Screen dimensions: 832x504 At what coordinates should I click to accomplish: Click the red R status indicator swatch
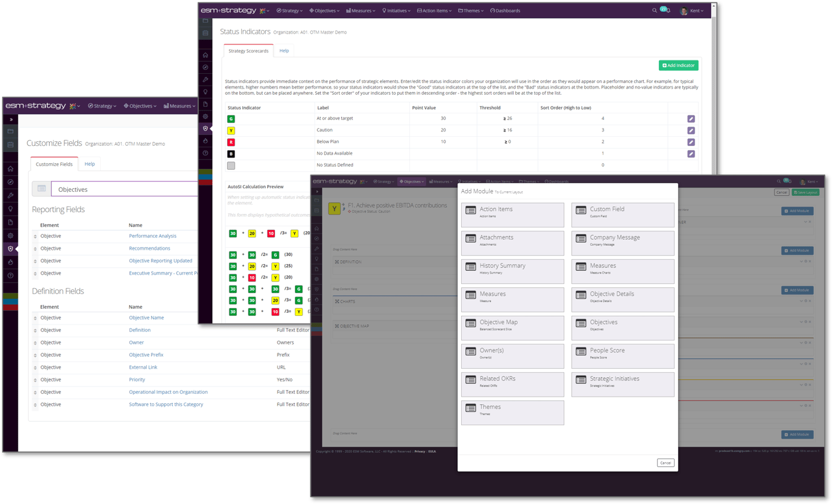coord(231,142)
